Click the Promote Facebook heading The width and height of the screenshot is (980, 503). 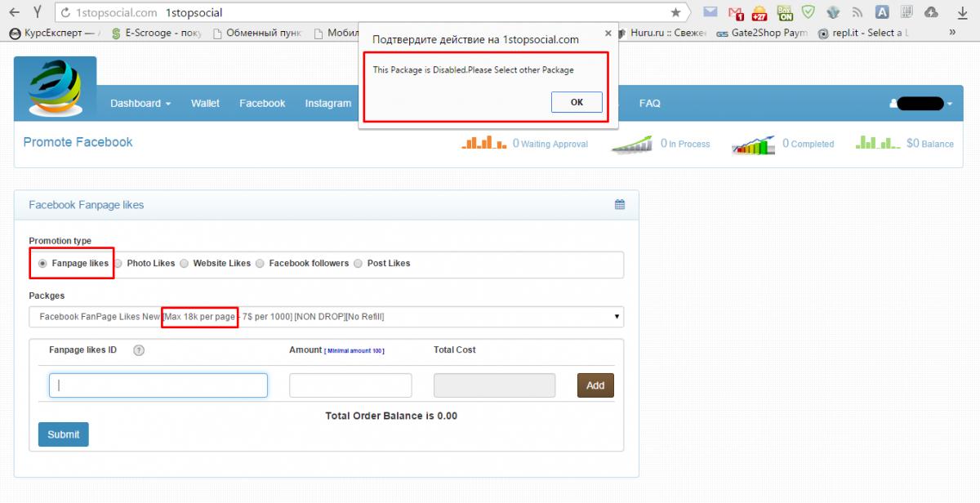(78, 142)
